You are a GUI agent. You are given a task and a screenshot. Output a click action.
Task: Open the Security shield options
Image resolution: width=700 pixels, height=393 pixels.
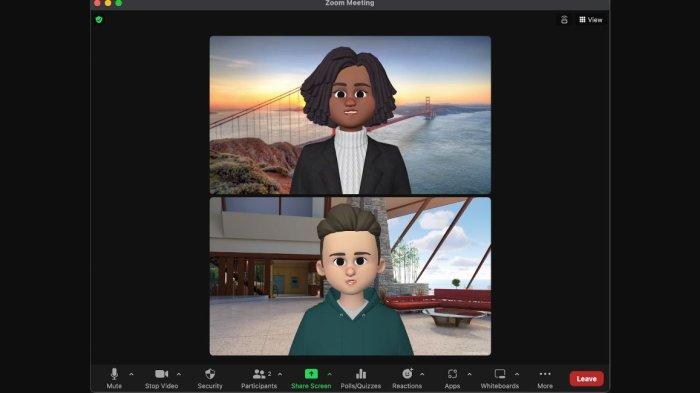210,378
